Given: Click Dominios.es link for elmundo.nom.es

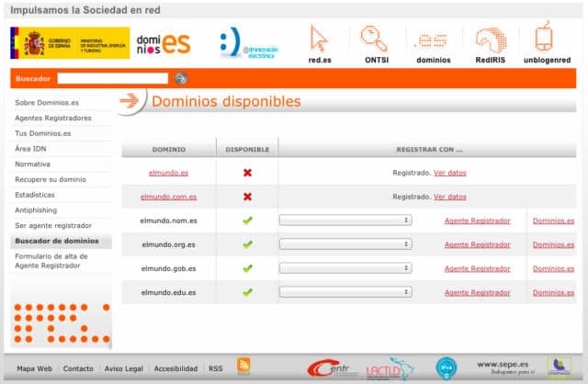Looking at the screenshot, I should (x=553, y=220).
